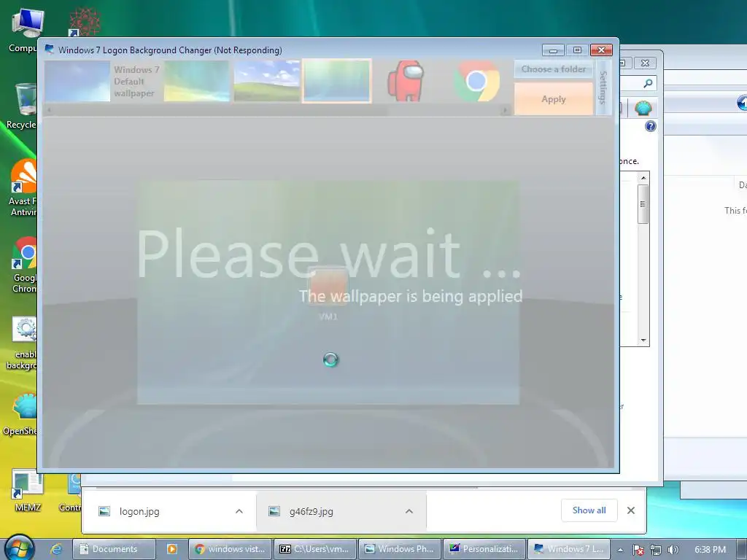This screenshot has height=560, width=747.
Task: Click the 6:38 PM clock
Action: pyautogui.click(x=710, y=550)
